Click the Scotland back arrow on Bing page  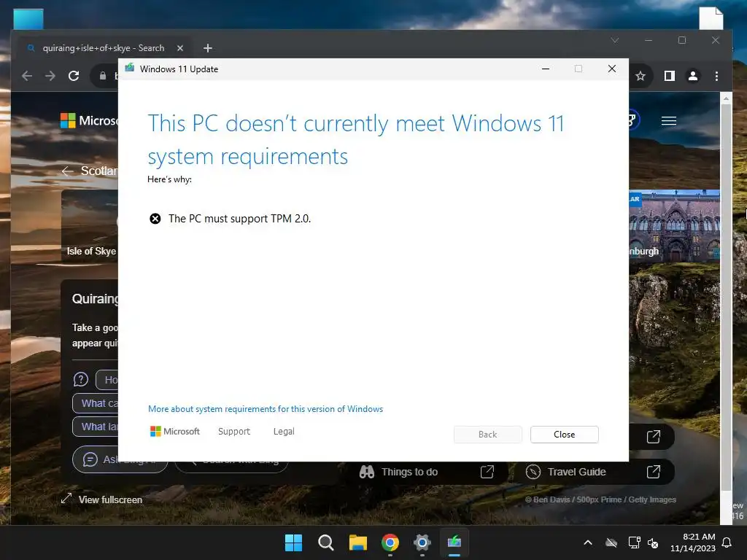pos(68,171)
